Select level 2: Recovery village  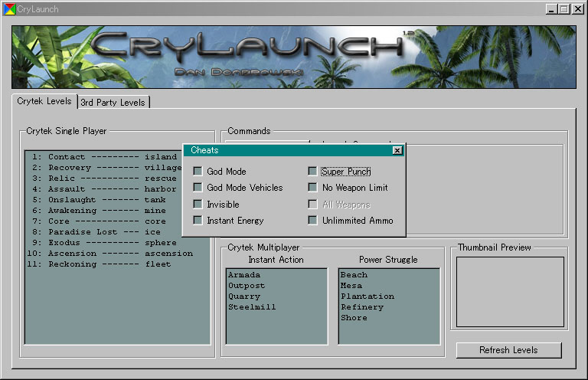point(104,168)
